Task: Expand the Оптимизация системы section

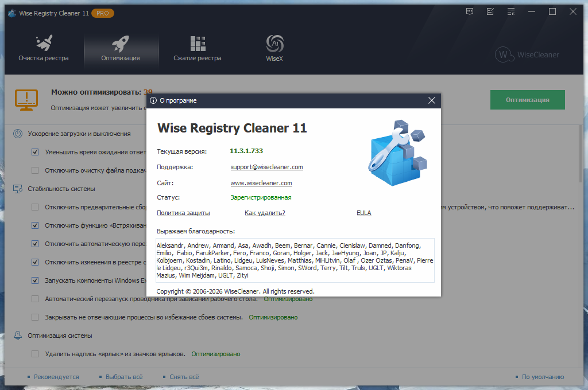Action: 18,336
